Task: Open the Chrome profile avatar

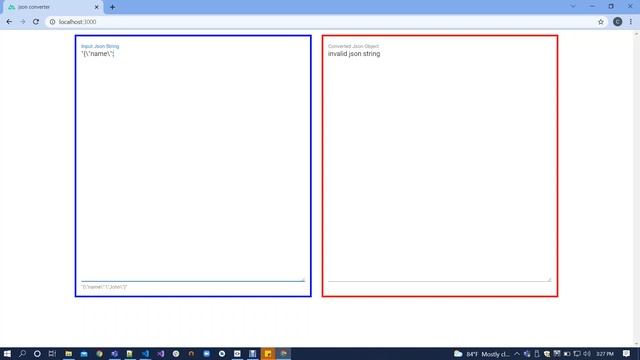Action: pos(618,22)
